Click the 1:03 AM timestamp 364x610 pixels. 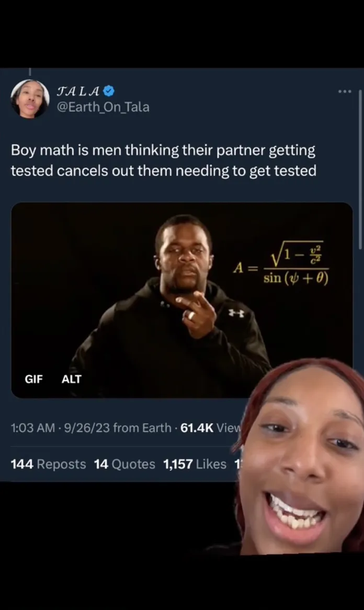33,428
